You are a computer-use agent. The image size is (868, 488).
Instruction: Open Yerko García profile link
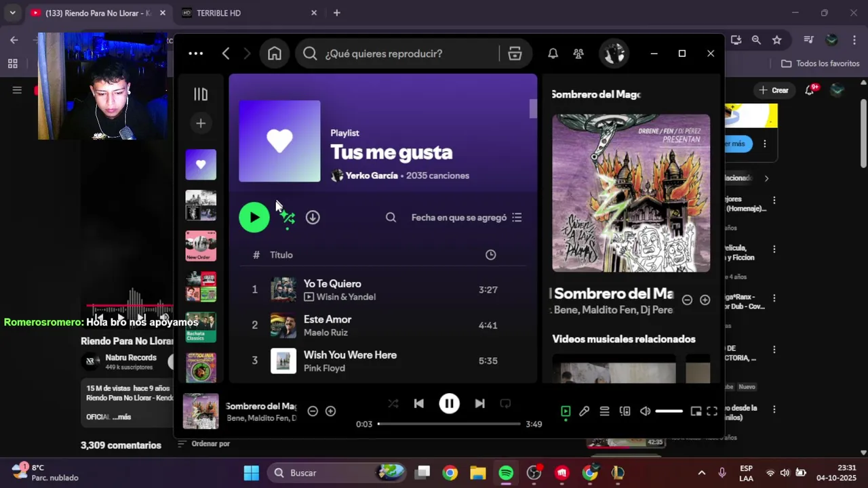pos(372,176)
